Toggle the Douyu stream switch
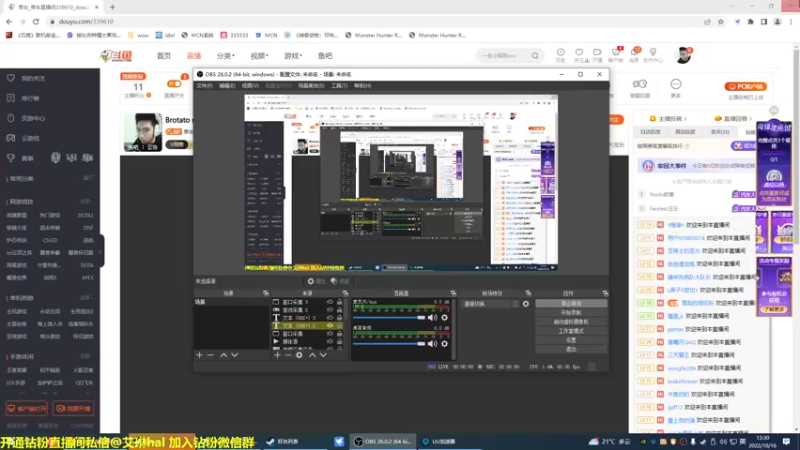Screen dimensions: 800x450 174,84
